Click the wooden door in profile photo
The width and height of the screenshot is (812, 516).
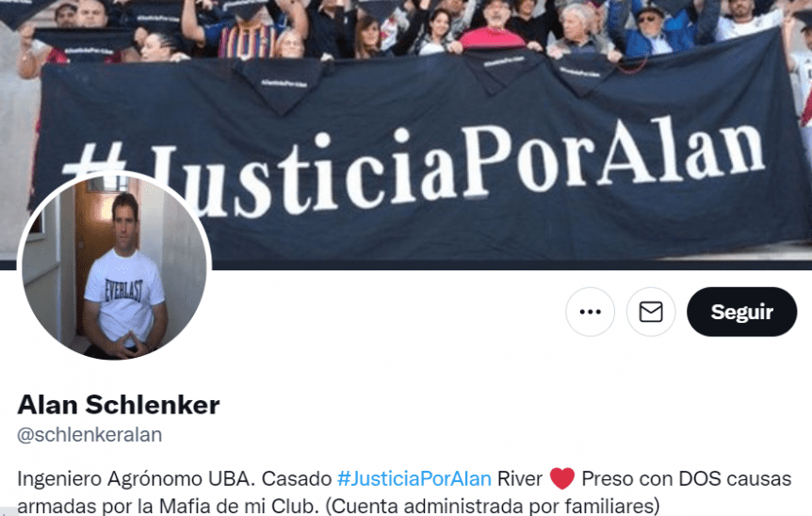[x=94, y=259]
